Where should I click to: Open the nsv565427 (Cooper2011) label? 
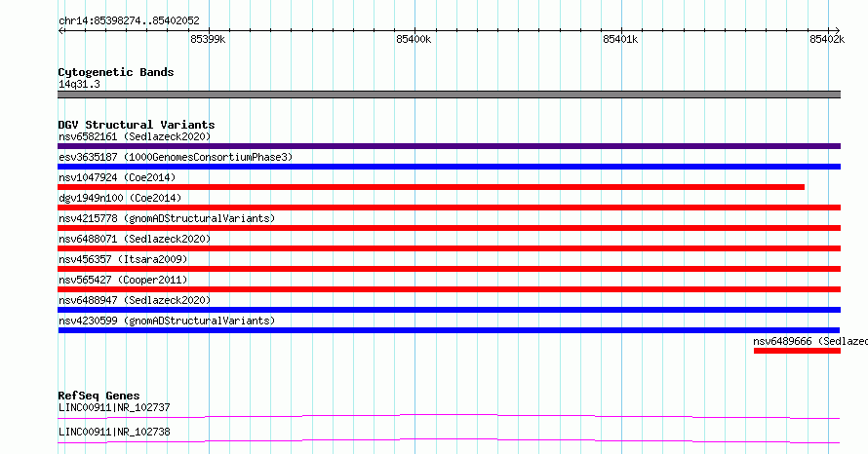(123, 280)
